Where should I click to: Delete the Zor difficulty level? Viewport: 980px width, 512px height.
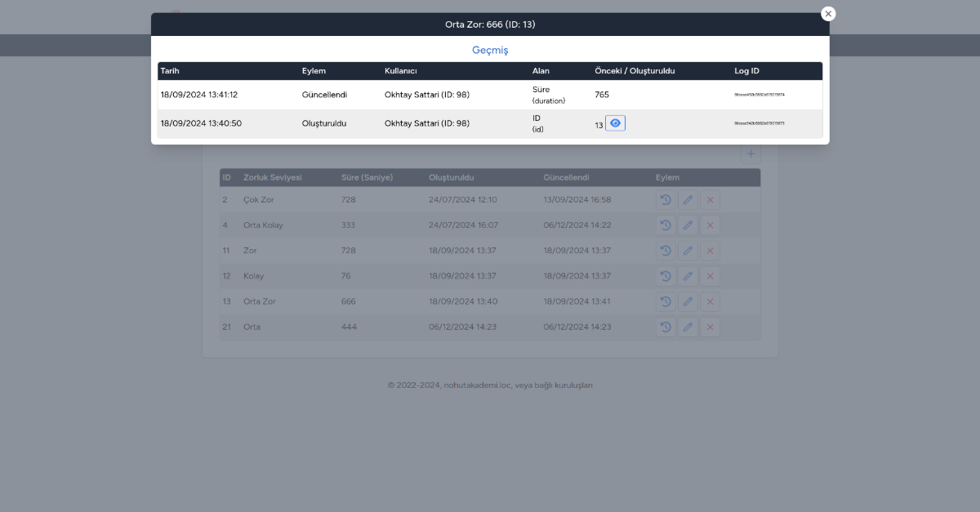tap(710, 251)
